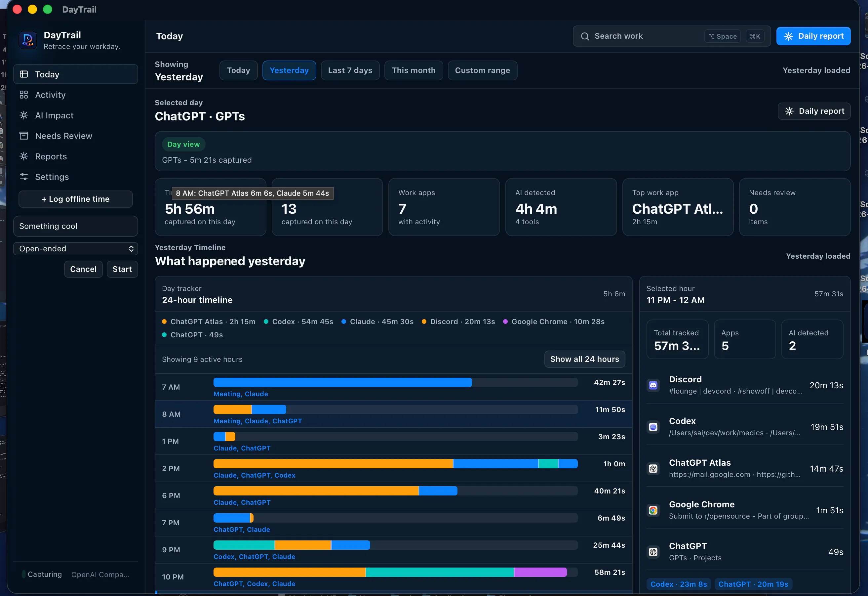Click the 7 AM timeline bar
Viewport: 868px width, 596px height.
(396, 382)
